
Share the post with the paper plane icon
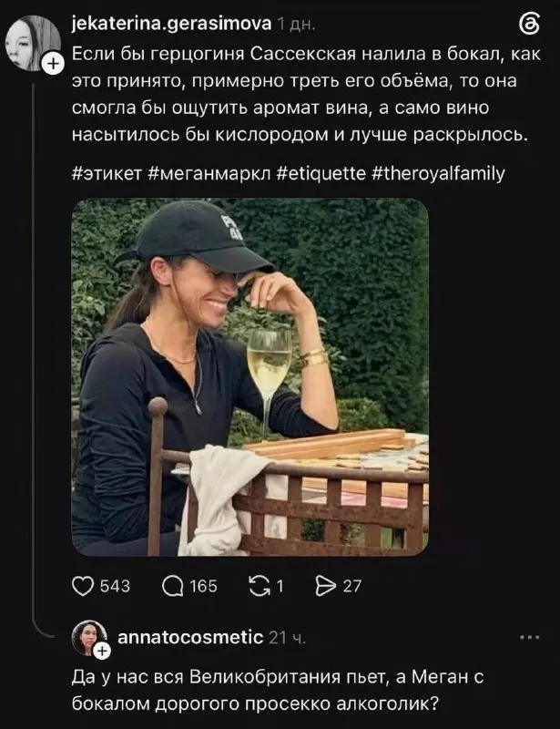pos(325,586)
